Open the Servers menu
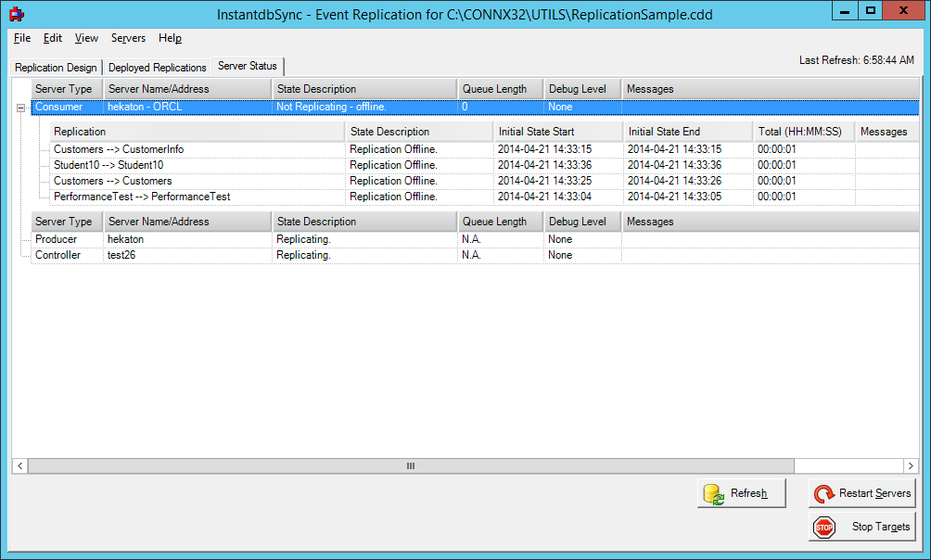931x560 pixels. coord(128,38)
